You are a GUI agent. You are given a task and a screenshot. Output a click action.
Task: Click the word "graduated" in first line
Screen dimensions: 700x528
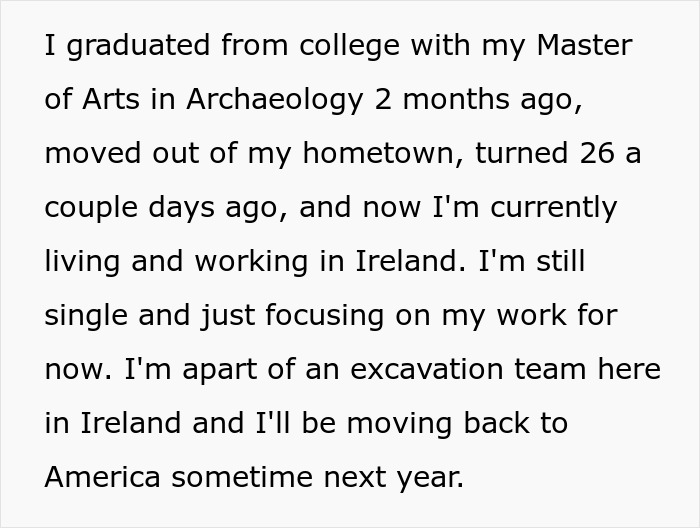pos(138,46)
